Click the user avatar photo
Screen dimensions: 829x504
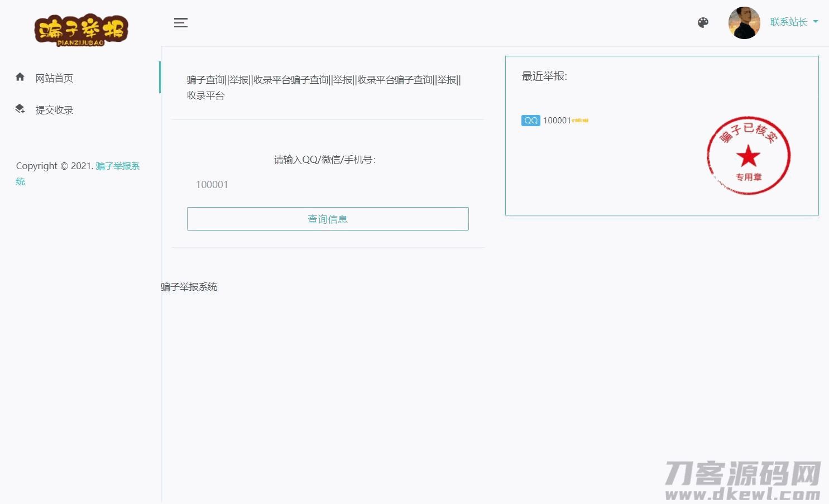[744, 23]
